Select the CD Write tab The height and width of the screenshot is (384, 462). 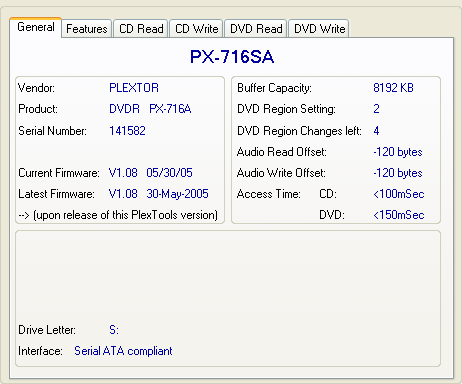197,29
